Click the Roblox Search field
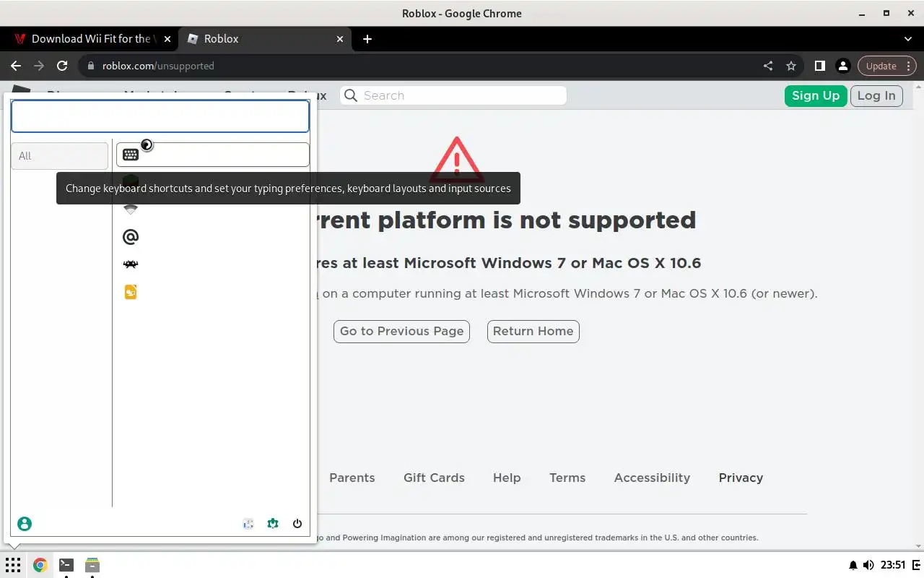Screen dimensions: 924x578 (x=453, y=95)
